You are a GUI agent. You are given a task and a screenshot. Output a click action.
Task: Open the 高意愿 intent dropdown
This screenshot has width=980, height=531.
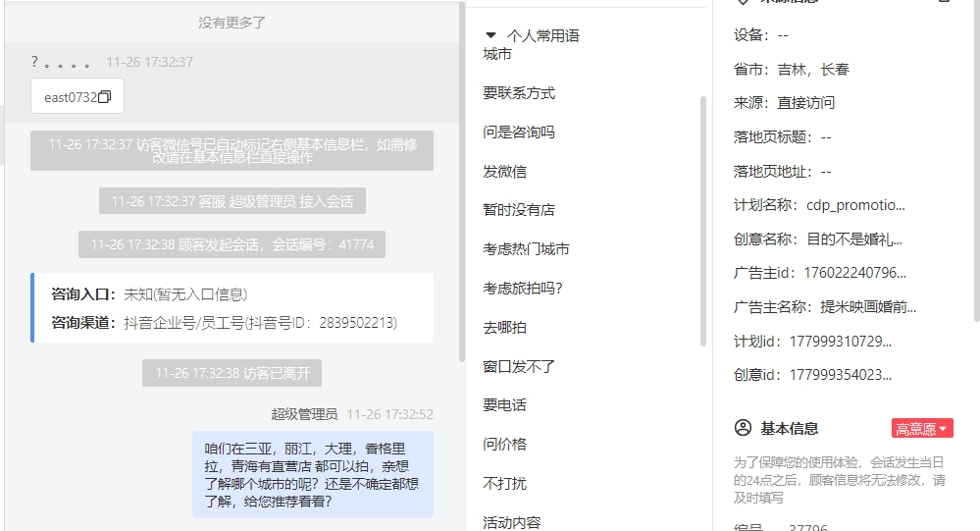tap(922, 428)
